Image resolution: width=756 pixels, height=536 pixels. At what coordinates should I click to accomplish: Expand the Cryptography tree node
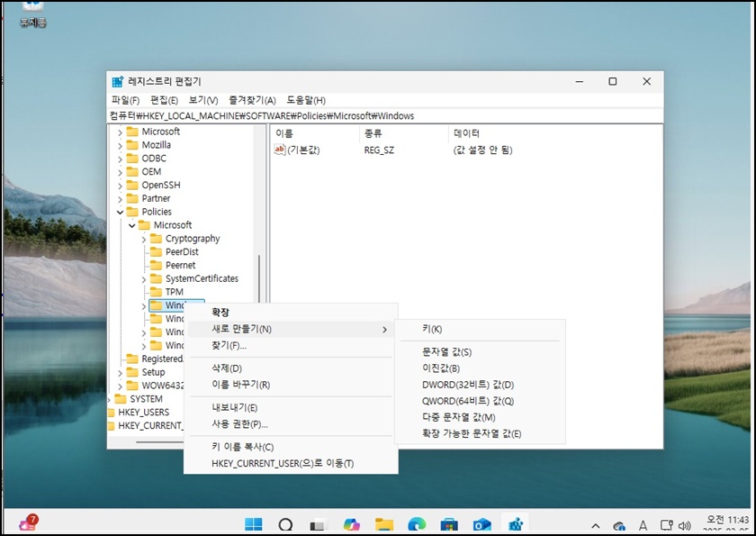(144, 239)
